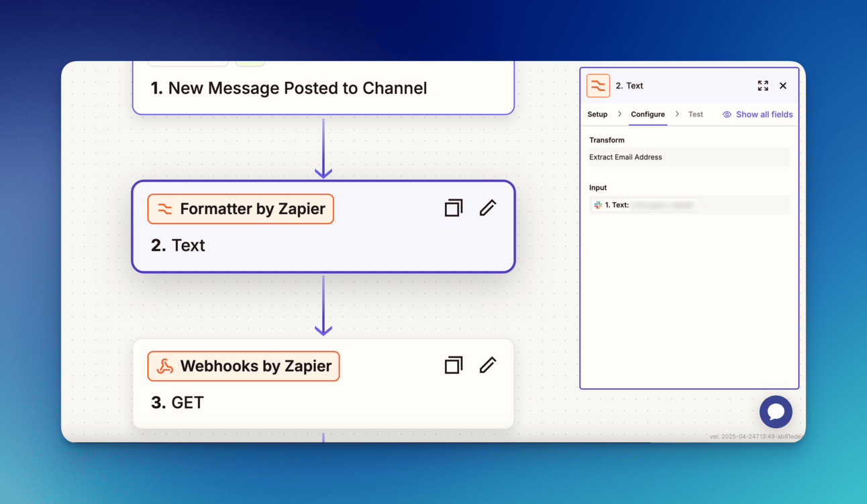Click the Input field with 1. Text
Screen dimensions: 867x504
(x=689, y=205)
